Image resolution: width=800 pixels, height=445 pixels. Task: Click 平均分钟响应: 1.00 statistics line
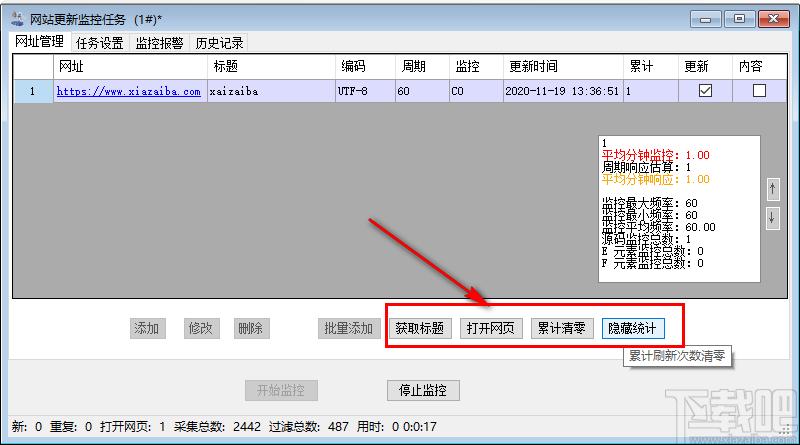[x=656, y=179]
